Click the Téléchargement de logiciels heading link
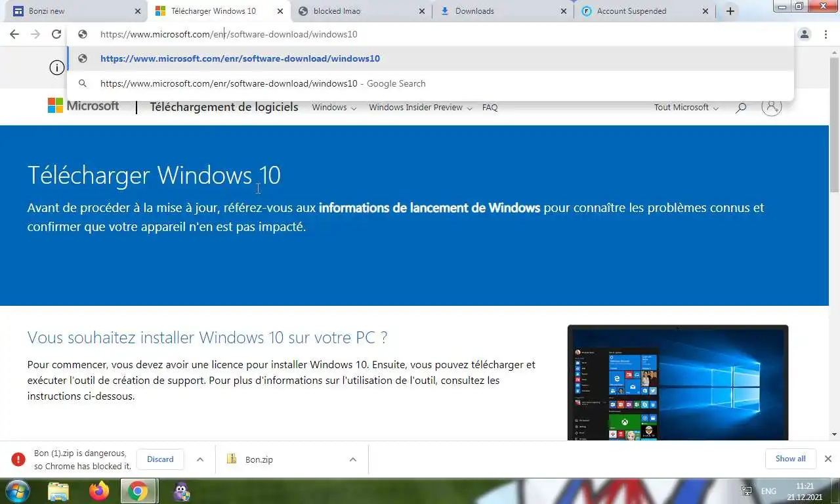This screenshot has width=840, height=504. pos(224,107)
